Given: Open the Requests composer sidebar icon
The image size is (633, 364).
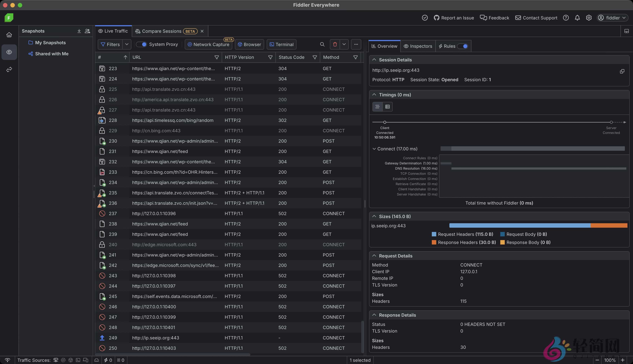Looking at the screenshot, I should coord(9,69).
